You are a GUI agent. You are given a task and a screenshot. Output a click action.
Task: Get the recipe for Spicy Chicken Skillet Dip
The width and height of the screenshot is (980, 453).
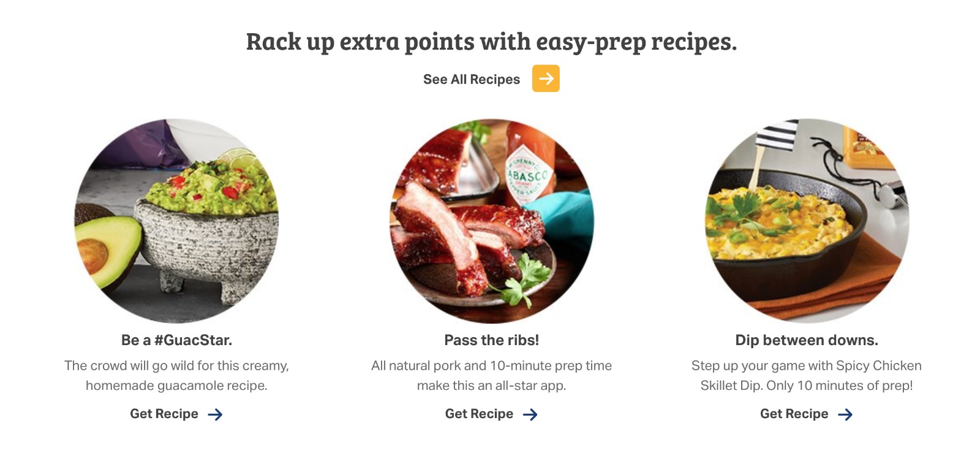[794, 414]
